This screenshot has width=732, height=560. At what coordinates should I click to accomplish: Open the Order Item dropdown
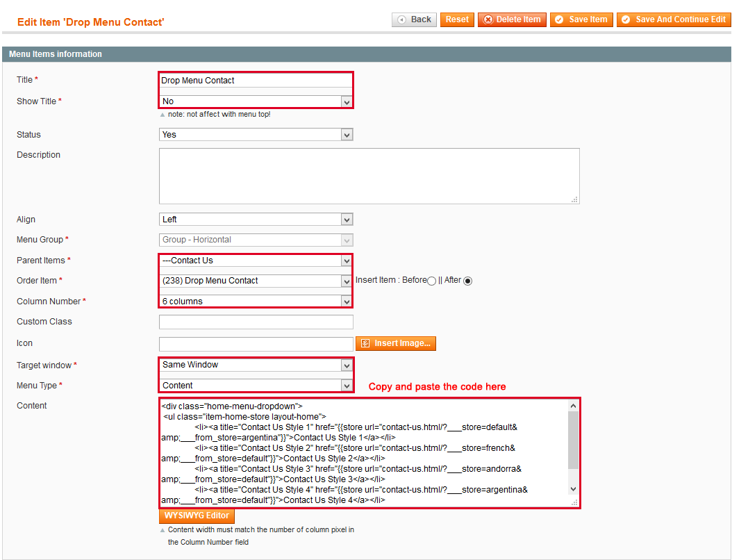click(256, 281)
